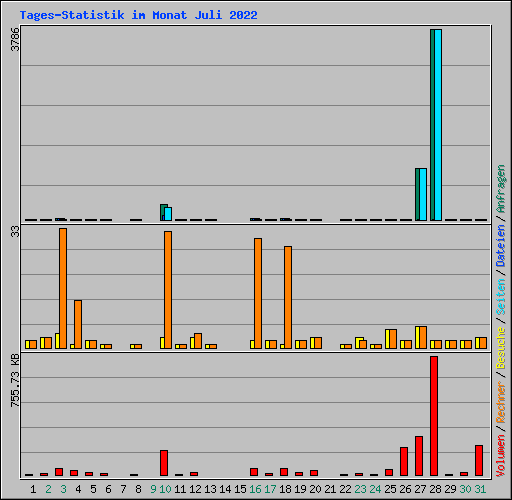The height and width of the screenshot is (500, 512).
Task: Click the Anfragen legend label
Action: coord(501,189)
